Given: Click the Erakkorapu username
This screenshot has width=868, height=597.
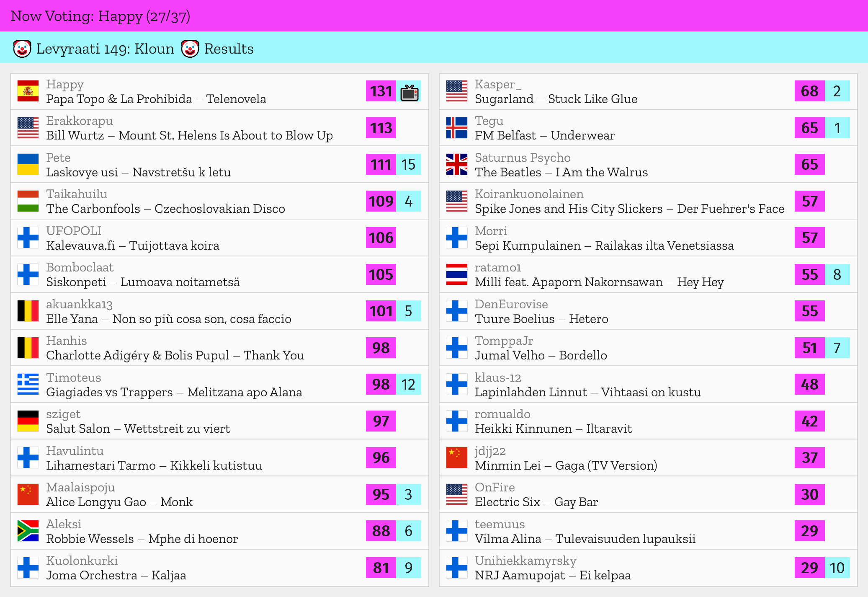Looking at the screenshot, I should click(x=79, y=121).
